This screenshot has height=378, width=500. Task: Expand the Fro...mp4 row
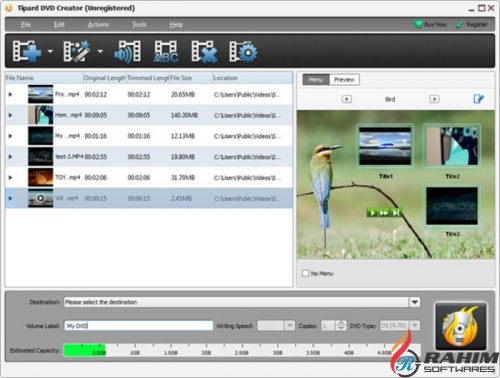pos(10,94)
